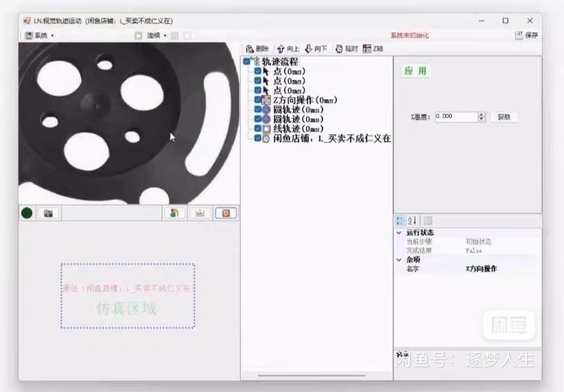Screen dimensions: 564x392
Task: Increase Z高度 with the up spinner arrow
Action: tap(481, 114)
